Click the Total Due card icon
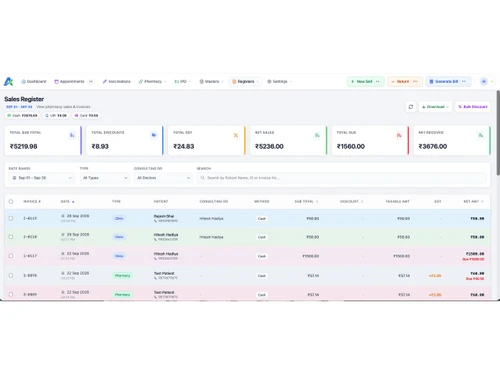The width and height of the screenshot is (500, 375). coord(399,135)
